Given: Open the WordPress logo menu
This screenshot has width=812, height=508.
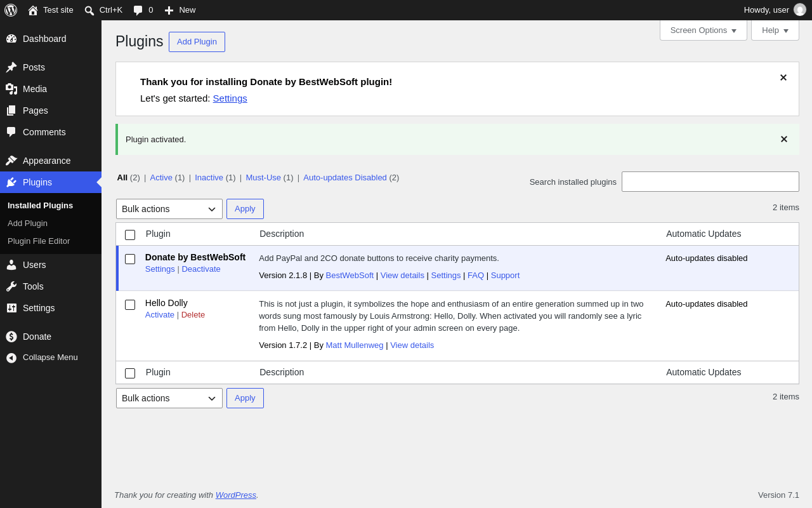Looking at the screenshot, I should click(x=11, y=10).
